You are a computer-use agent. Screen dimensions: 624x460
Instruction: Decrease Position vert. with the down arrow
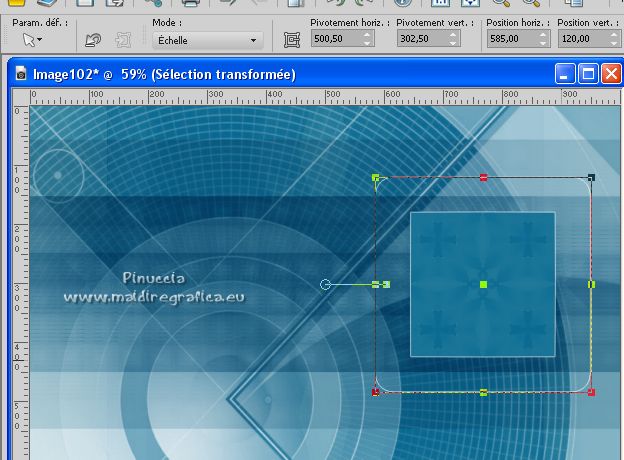[614, 43]
